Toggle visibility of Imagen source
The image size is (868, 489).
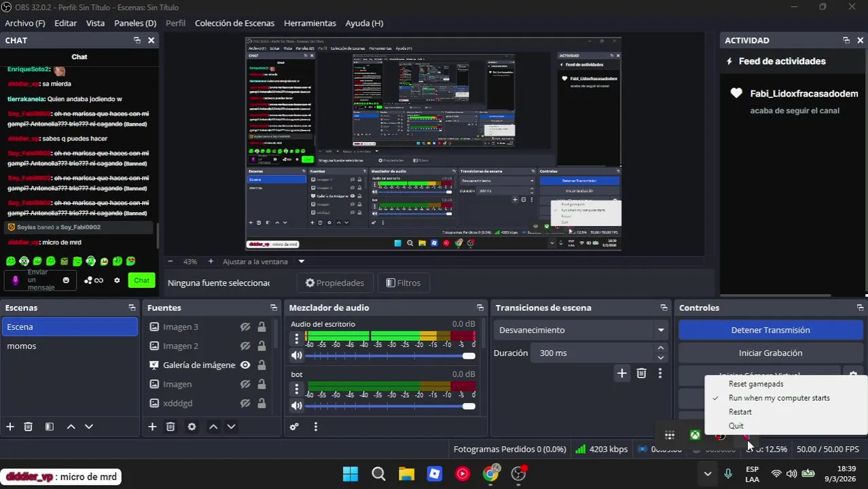click(245, 384)
